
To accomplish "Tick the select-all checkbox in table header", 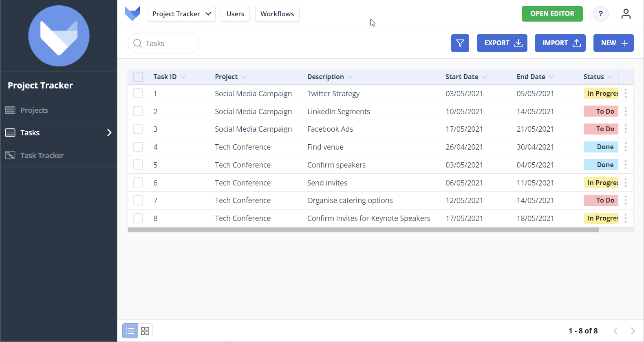I will 138,77.
